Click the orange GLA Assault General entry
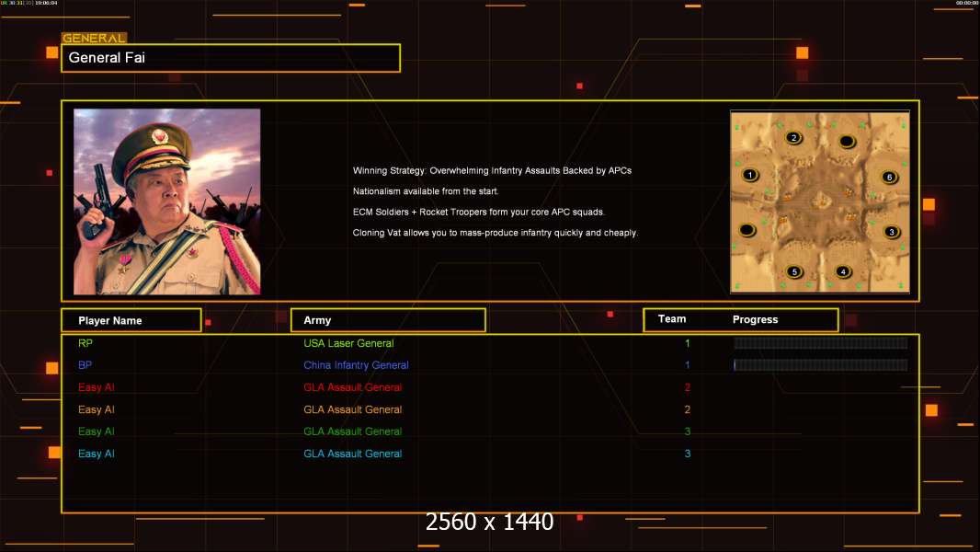 [x=352, y=409]
